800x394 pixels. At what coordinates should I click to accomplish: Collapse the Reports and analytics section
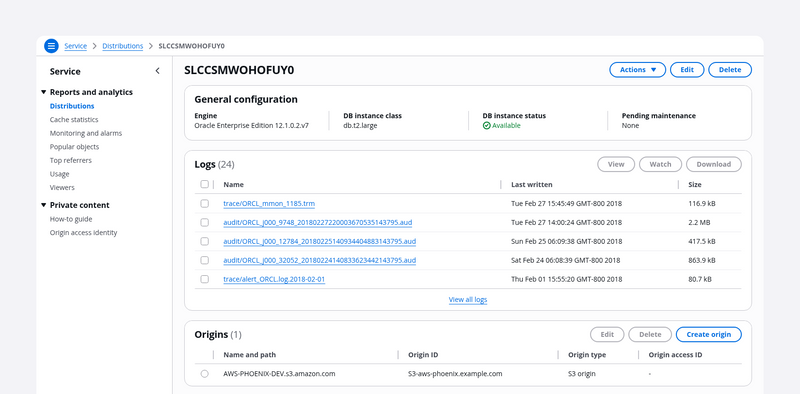point(43,92)
